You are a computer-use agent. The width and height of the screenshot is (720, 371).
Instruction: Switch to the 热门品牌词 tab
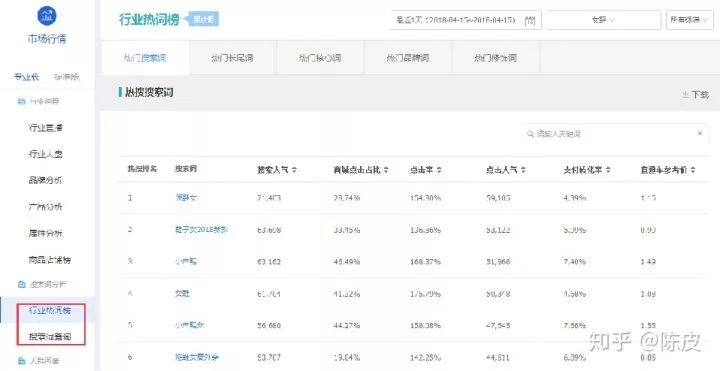[x=408, y=58]
